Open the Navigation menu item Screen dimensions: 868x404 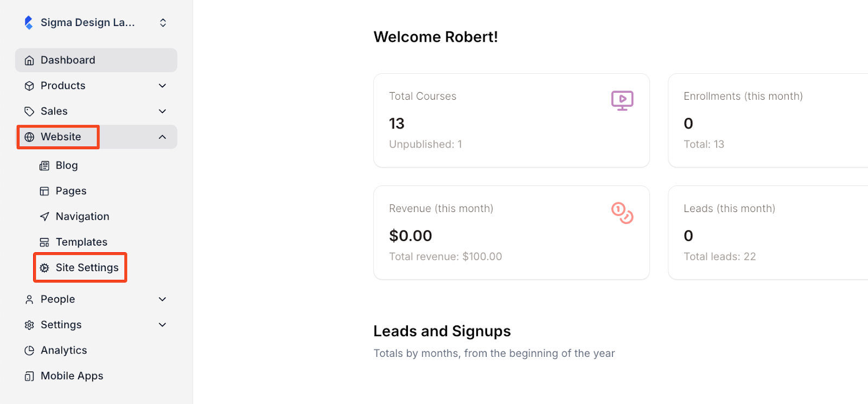82,216
